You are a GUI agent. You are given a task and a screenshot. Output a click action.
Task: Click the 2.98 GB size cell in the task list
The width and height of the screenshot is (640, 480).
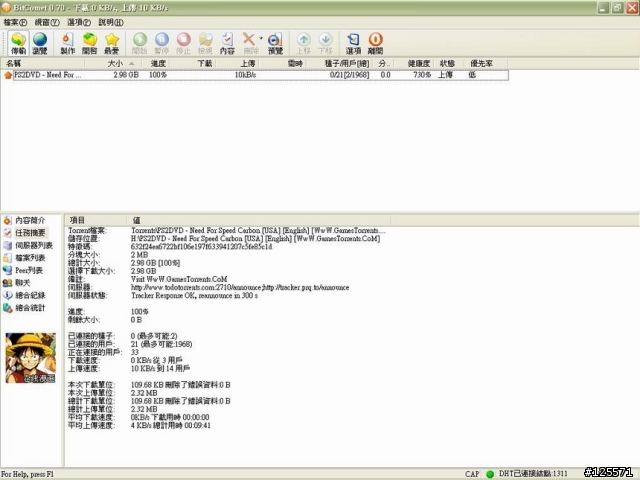pyautogui.click(x=126, y=75)
